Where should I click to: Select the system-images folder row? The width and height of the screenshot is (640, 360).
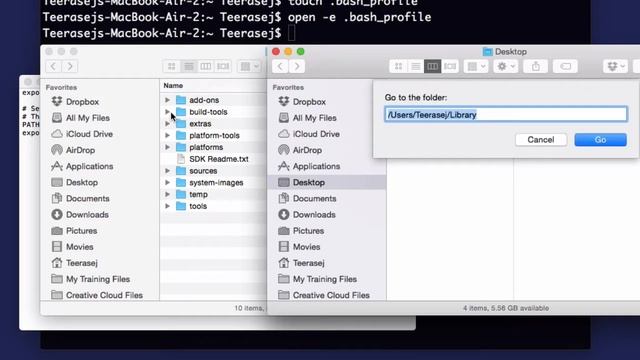pos(213,183)
